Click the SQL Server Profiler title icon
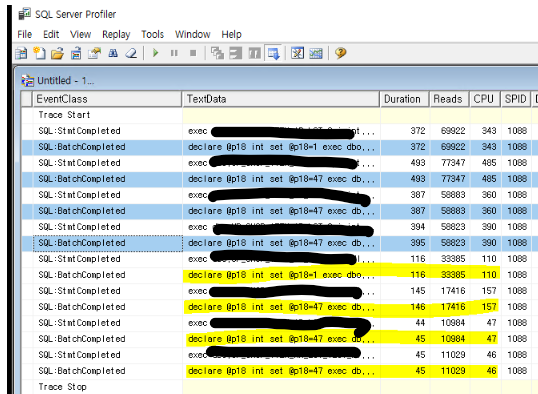This screenshot has width=538, height=394. (x=24, y=14)
